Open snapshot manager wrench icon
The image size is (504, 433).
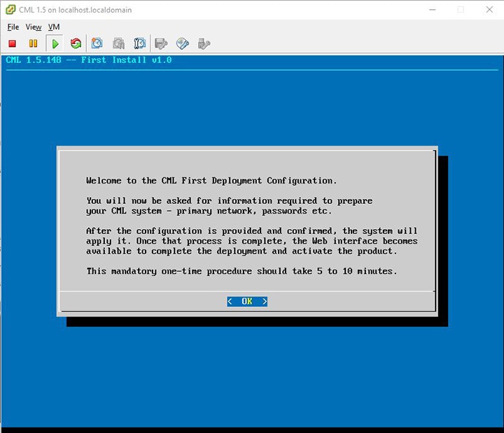coord(139,43)
